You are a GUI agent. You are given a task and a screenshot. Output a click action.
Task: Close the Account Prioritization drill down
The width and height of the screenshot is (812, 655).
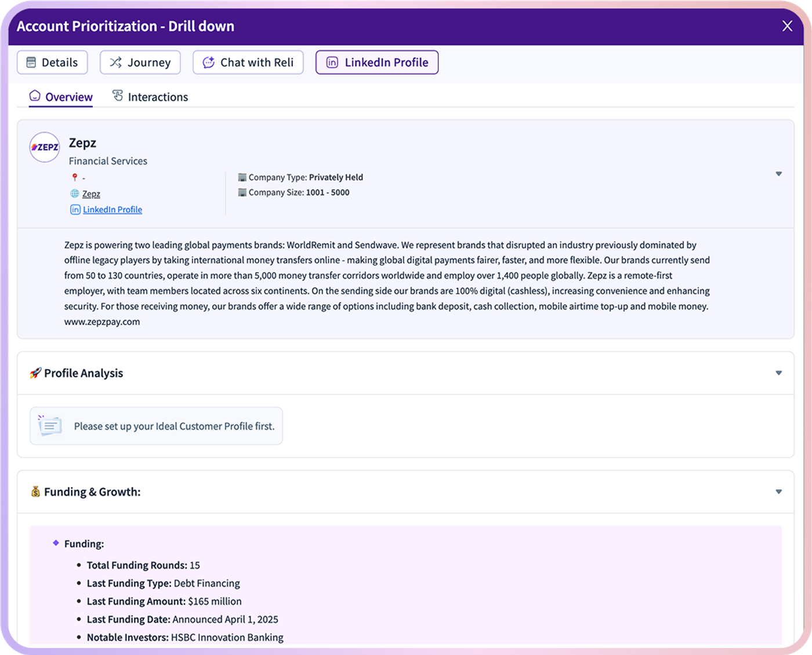coord(787,26)
